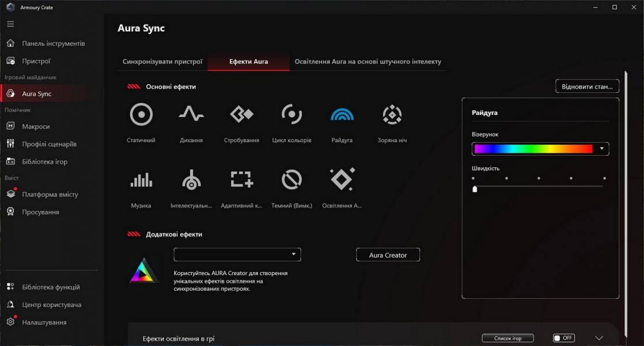Viewport: 644px width, 346px height.
Task: Activate the Стробування strobing effect
Action: click(x=241, y=114)
